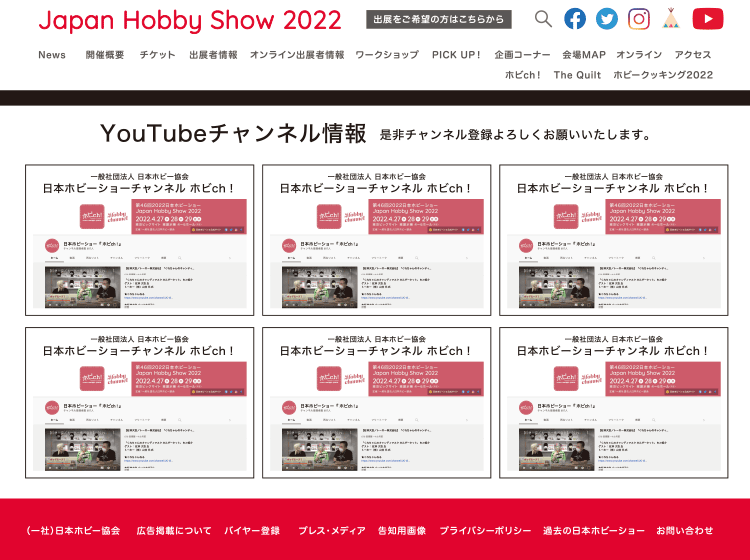Click the Japan Hobby Show 2022 logo
Image resolution: width=750 pixels, height=560 pixels.
point(190,20)
